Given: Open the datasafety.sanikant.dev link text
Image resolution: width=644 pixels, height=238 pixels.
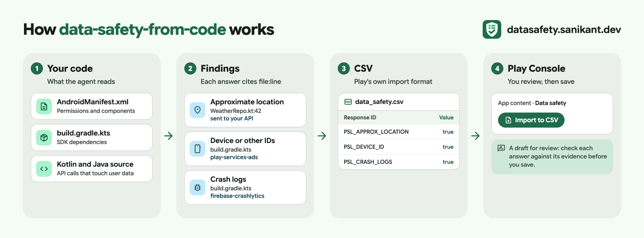Looking at the screenshot, I should (564, 29).
